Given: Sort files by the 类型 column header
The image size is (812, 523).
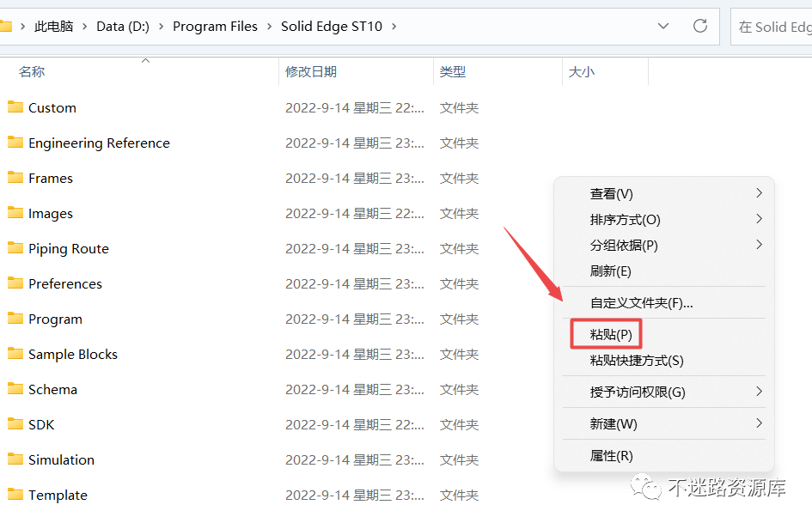Looking at the screenshot, I should tap(453, 71).
